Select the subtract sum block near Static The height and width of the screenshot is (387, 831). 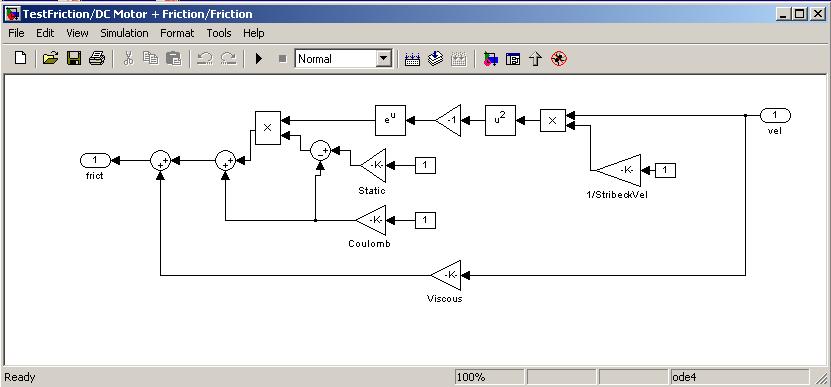[x=320, y=151]
